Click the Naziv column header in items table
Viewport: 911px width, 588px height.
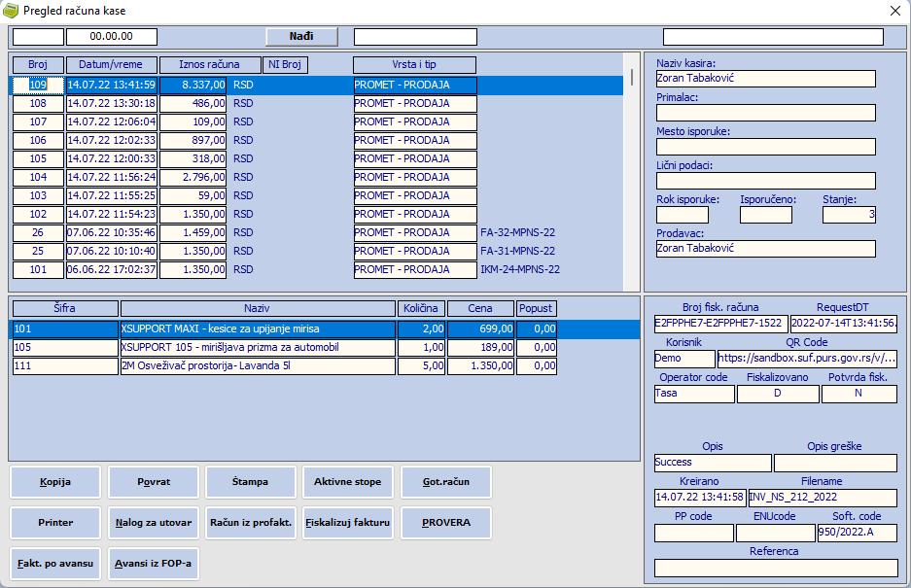tap(257, 308)
